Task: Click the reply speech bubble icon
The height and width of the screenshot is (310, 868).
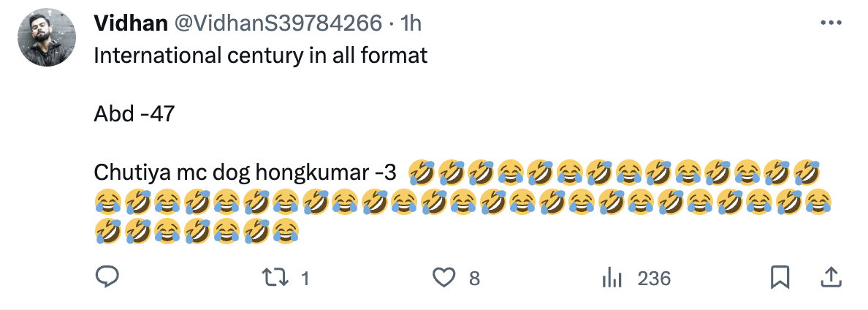Action: click(108, 278)
